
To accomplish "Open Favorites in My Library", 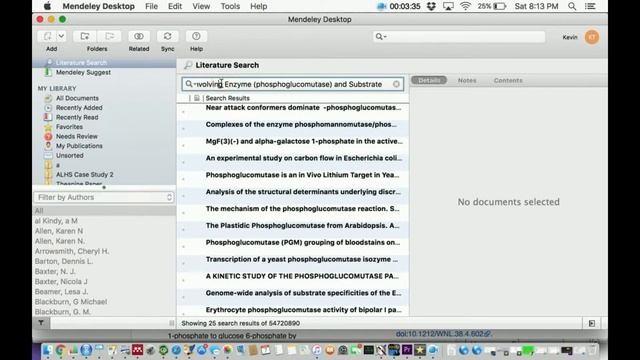I will 69,127.
